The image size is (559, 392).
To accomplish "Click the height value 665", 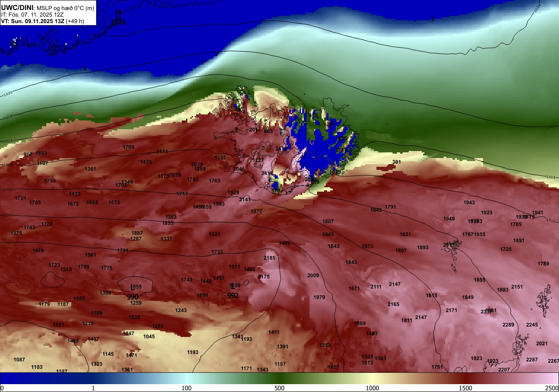I will pos(268,131).
